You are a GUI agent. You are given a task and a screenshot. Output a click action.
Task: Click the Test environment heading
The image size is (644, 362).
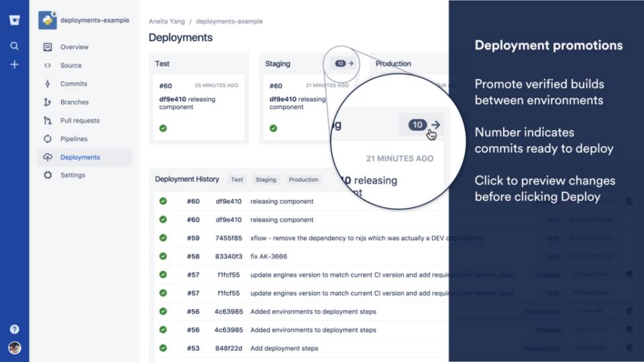pyautogui.click(x=162, y=64)
